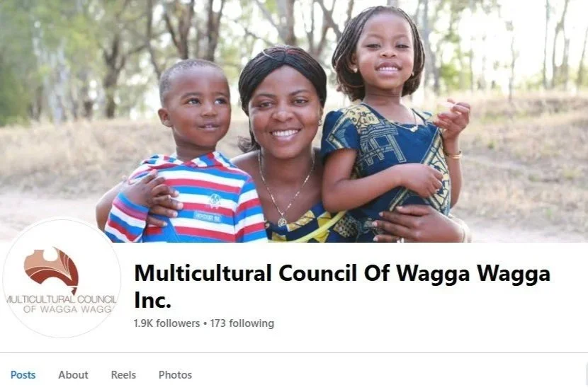Click the girl in the blue patterned dress
The height and width of the screenshot is (392, 588).
[x=390, y=124]
